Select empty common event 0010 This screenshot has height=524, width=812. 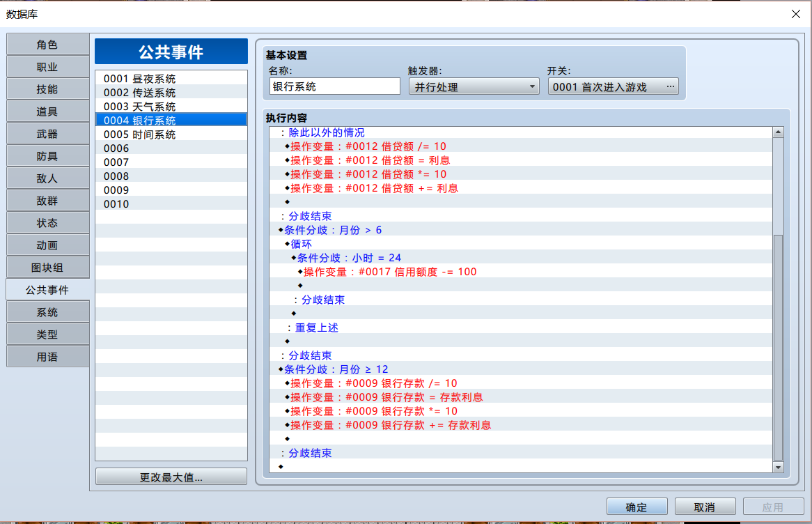coord(171,204)
